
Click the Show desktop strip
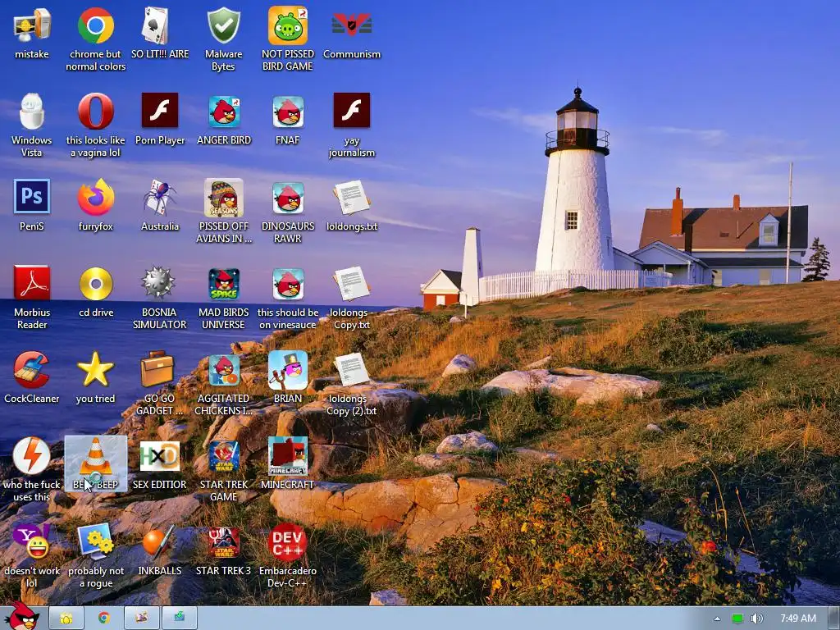[x=833, y=619]
